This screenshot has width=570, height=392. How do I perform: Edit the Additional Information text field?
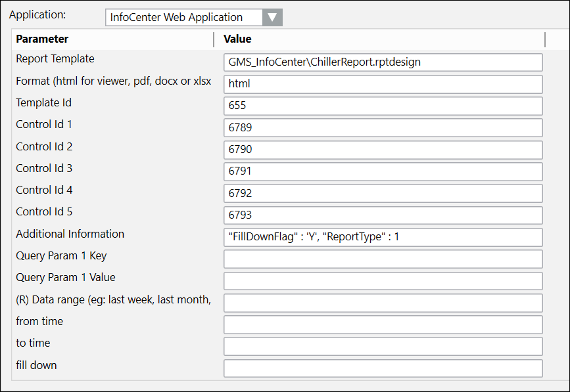coord(383,237)
